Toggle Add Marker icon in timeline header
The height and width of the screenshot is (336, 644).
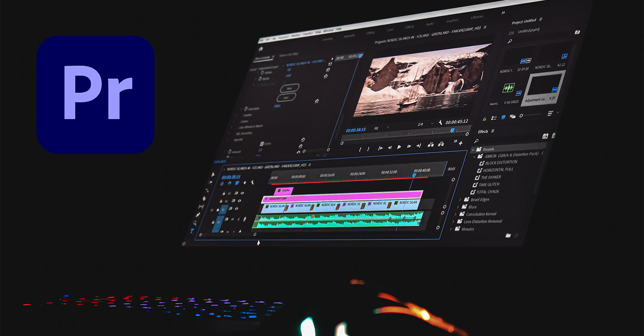(245, 183)
